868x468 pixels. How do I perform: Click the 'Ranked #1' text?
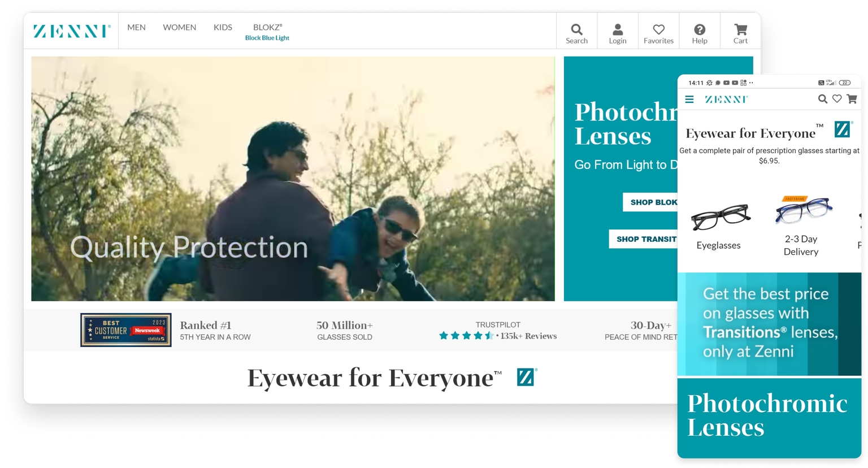pyautogui.click(x=206, y=325)
